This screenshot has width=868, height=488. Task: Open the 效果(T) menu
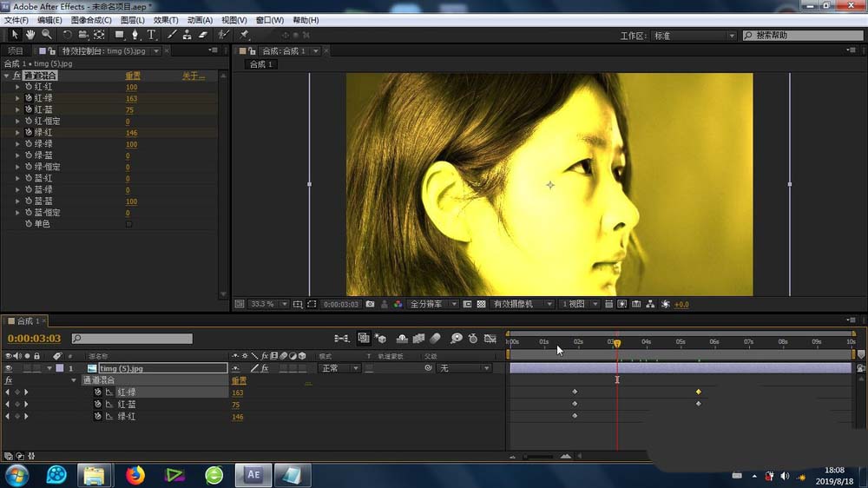coord(165,20)
